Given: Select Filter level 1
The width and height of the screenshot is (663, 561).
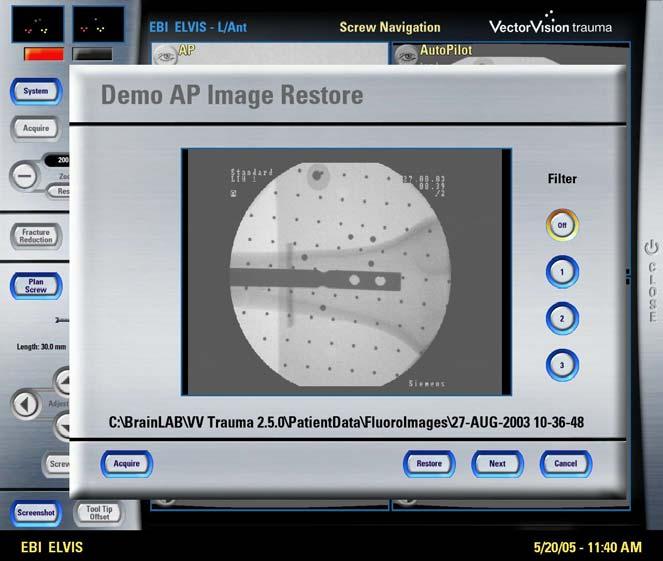Looking at the screenshot, I should (x=562, y=272).
